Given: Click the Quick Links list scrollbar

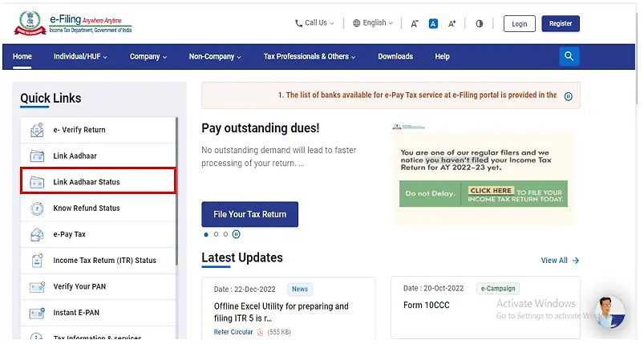Looking at the screenshot, I should [177, 191].
